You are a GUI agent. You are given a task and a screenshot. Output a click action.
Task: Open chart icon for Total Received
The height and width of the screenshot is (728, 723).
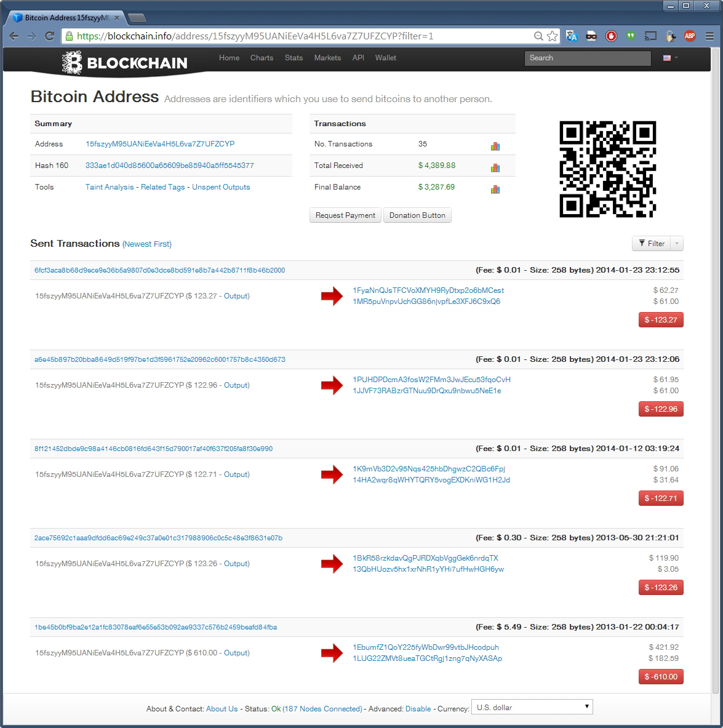point(495,167)
